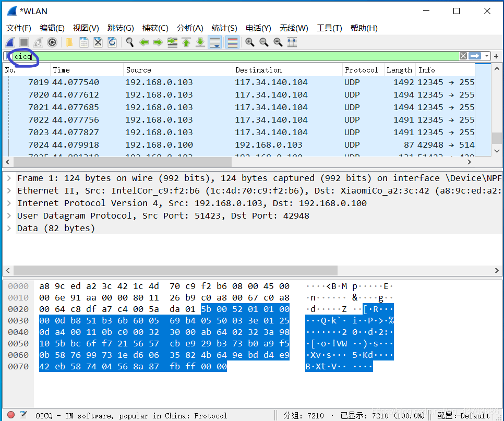Open the 统计(S) menu
Screen dimensions: 504x421
pyautogui.click(x=224, y=28)
